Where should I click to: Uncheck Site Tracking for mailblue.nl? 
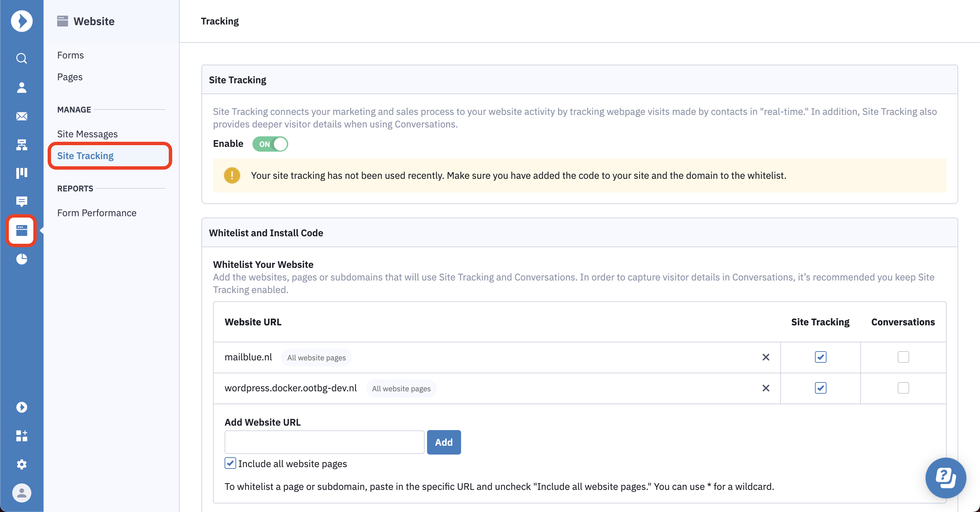821,357
